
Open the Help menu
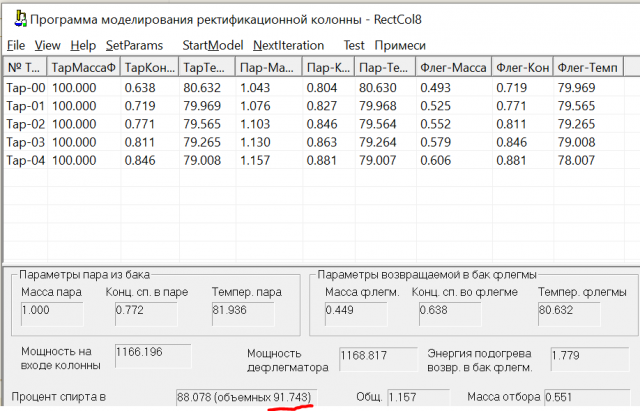[83, 45]
